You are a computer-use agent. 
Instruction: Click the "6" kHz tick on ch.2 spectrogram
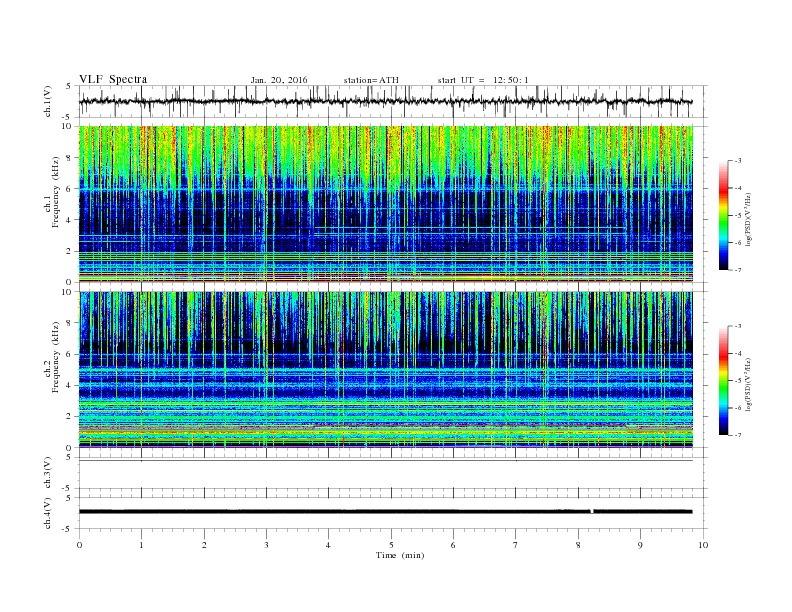[x=69, y=354]
